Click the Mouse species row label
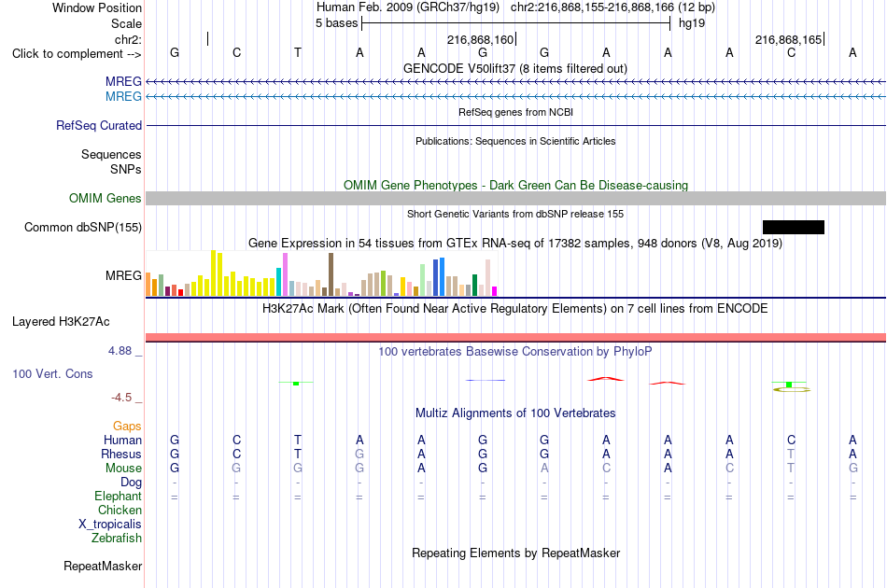Screen dimensions: 887x588 [x=123, y=469]
